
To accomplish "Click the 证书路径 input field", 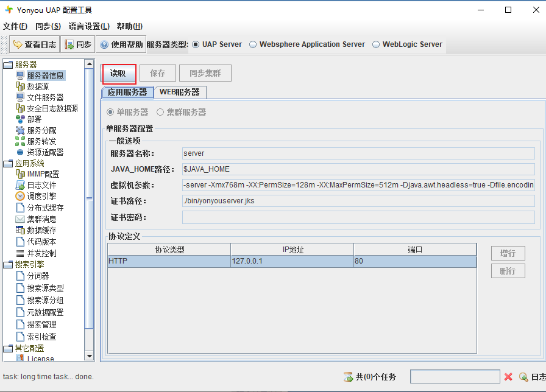I will click(358, 201).
